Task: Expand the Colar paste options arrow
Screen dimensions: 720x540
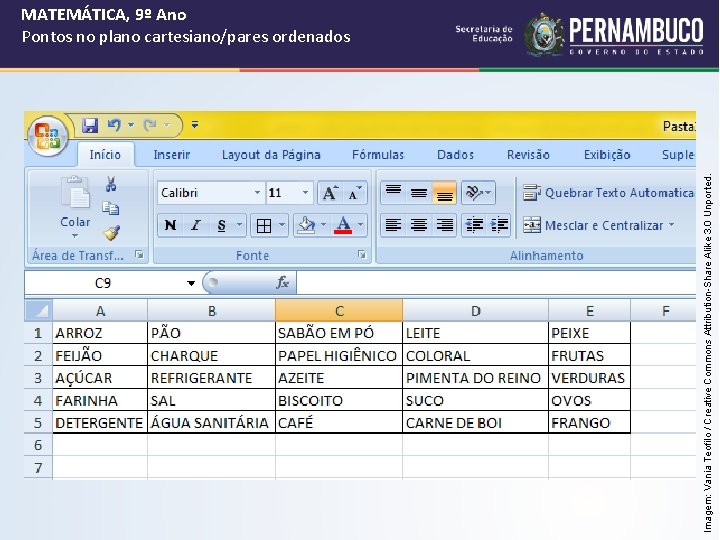Action: coord(75,236)
